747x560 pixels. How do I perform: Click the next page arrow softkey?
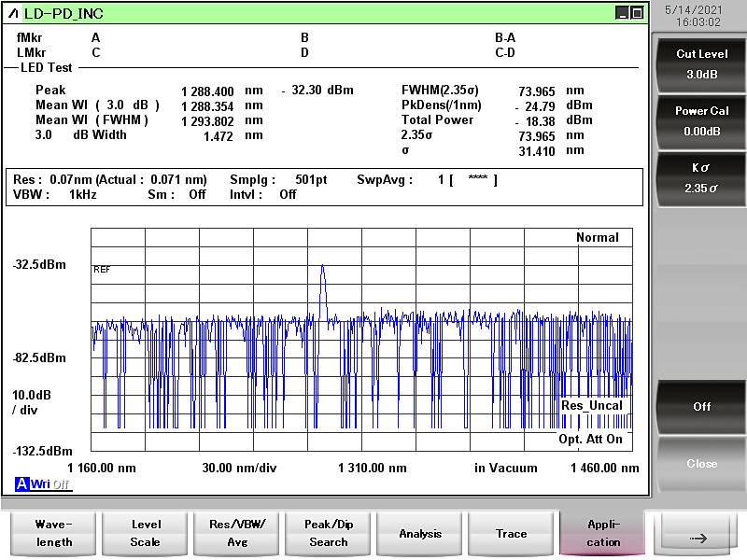[x=698, y=538]
